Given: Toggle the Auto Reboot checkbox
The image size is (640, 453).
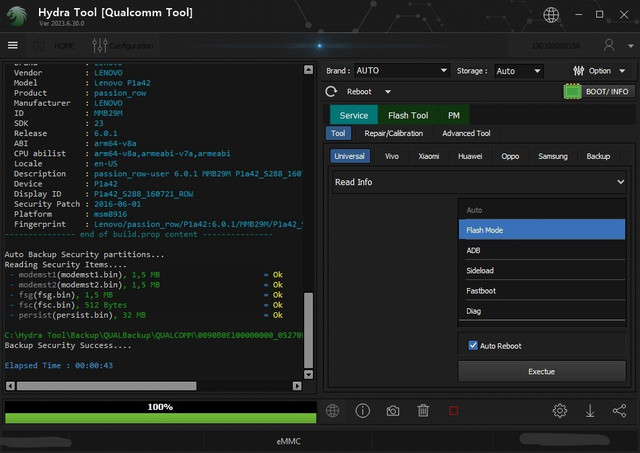Looking at the screenshot, I should click(473, 345).
